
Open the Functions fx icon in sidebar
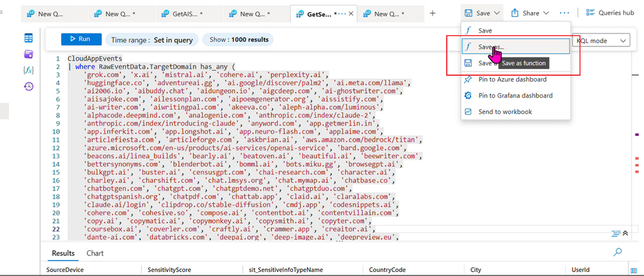point(28,70)
